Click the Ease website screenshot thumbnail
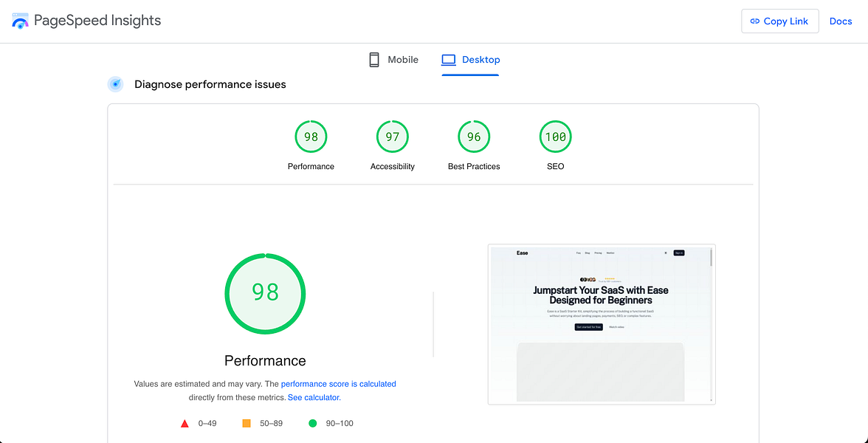This screenshot has height=443, width=868. pos(602,325)
